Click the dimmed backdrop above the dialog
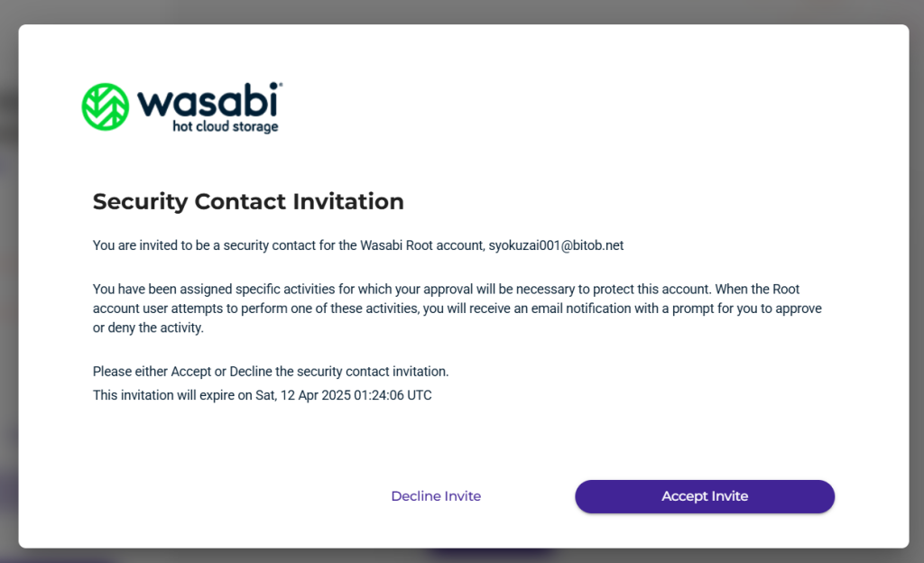 (x=462, y=12)
